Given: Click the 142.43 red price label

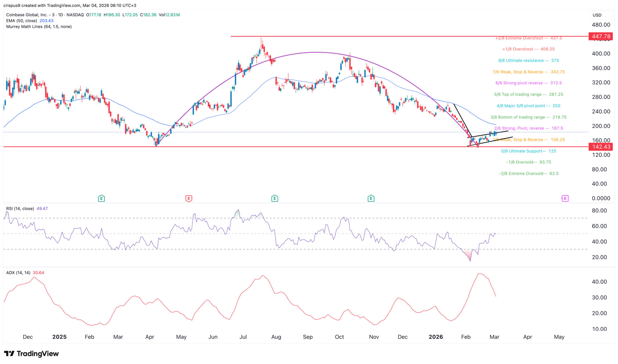Looking at the screenshot, I should 601,147.
